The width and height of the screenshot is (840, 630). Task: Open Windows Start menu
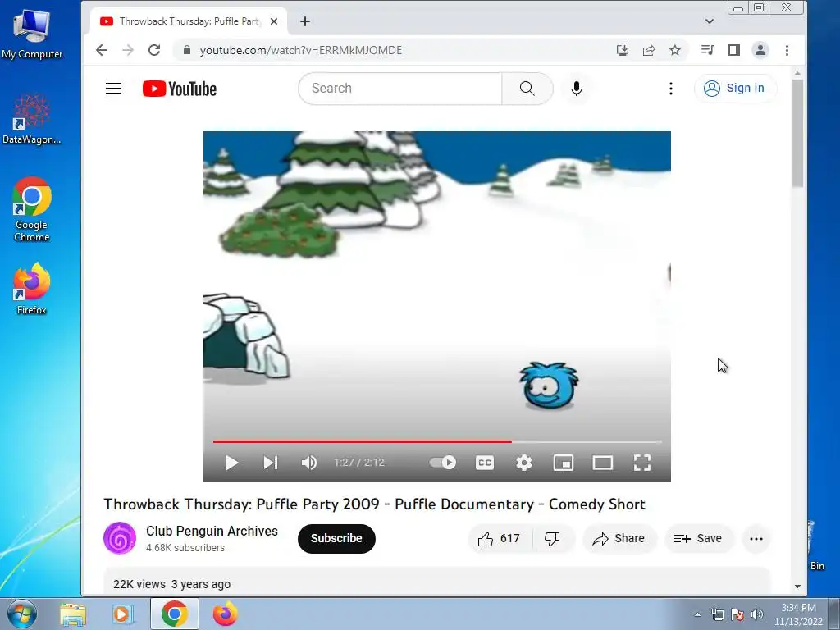(22, 614)
